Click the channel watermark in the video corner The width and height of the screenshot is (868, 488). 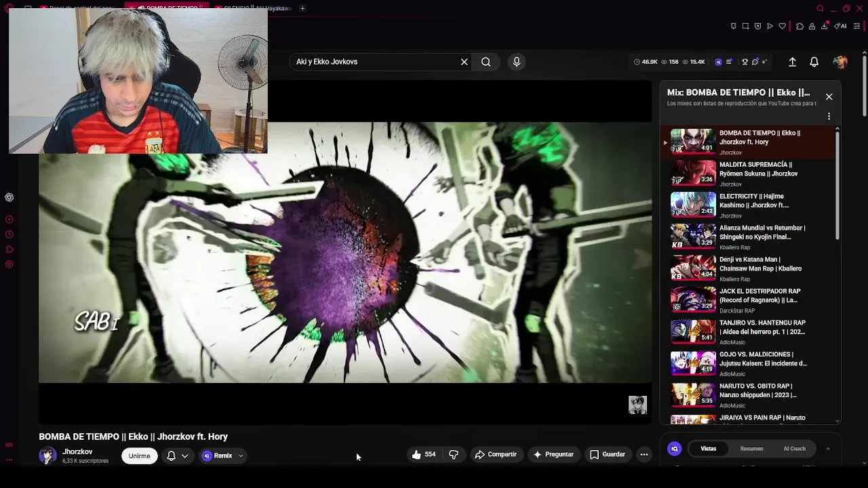pyautogui.click(x=637, y=405)
